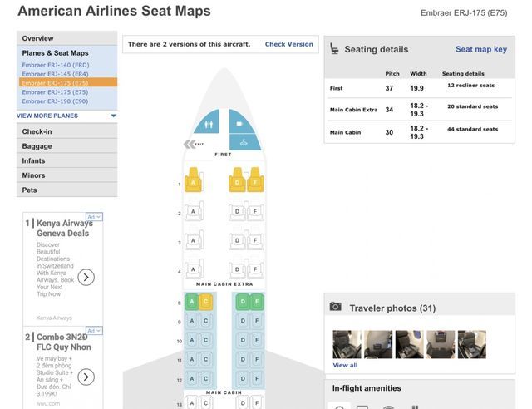This screenshot has width=532, height=409.
Task: Select yellow seat 8C
Action: point(205,302)
